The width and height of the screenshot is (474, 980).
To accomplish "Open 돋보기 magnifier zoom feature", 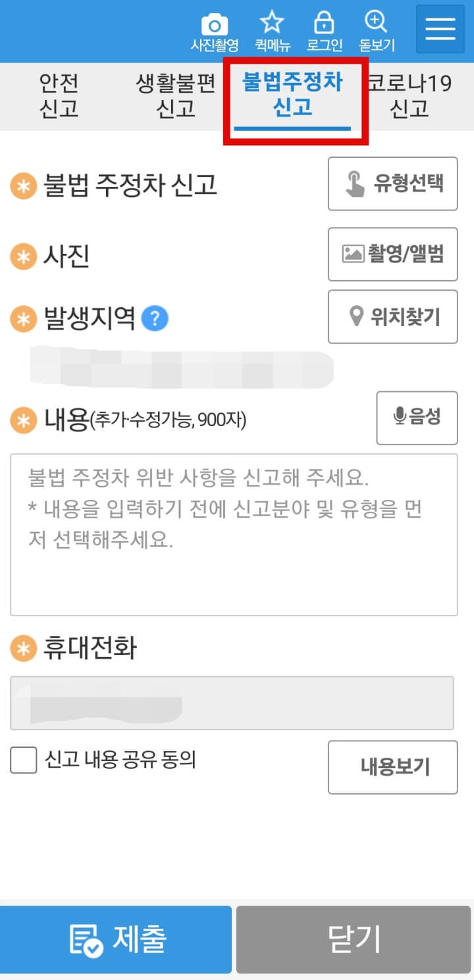I will pyautogui.click(x=375, y=22).
